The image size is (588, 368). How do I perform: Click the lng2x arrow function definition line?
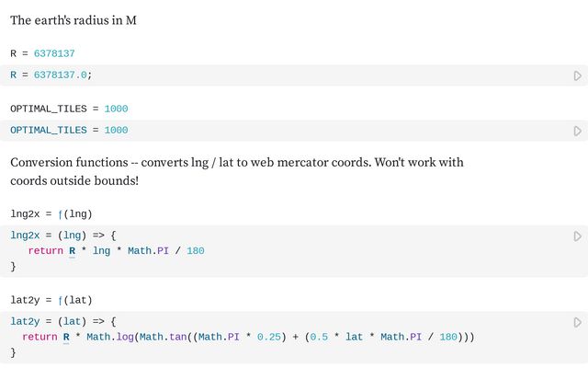click(63, 236)
